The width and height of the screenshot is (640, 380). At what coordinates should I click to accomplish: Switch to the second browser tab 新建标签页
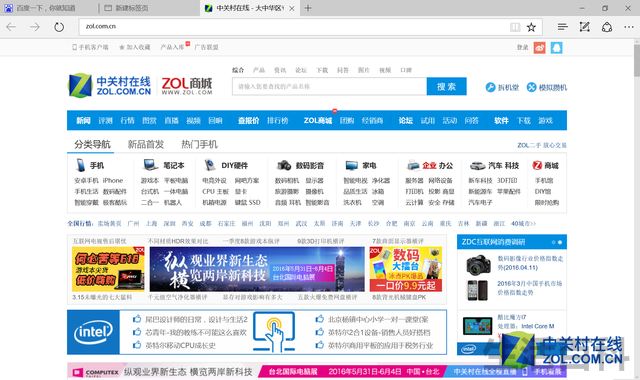149,8
